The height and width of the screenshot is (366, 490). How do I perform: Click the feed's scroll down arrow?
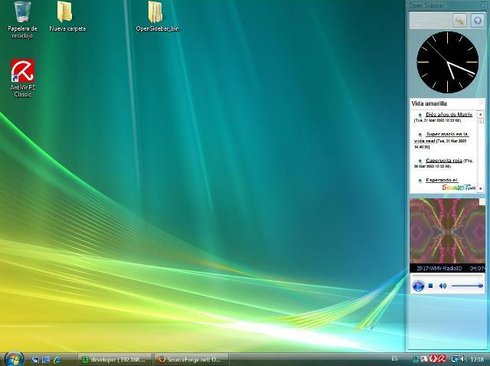481,188
